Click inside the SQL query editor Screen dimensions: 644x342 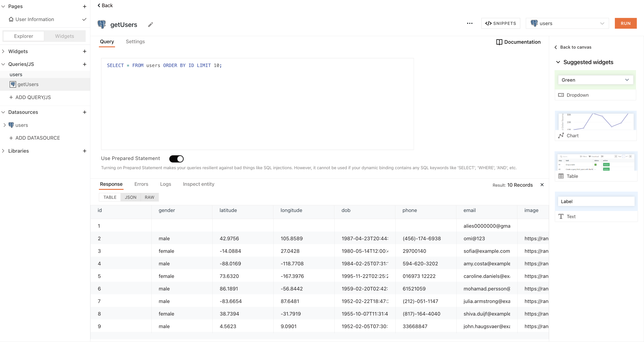coord(257,104)
